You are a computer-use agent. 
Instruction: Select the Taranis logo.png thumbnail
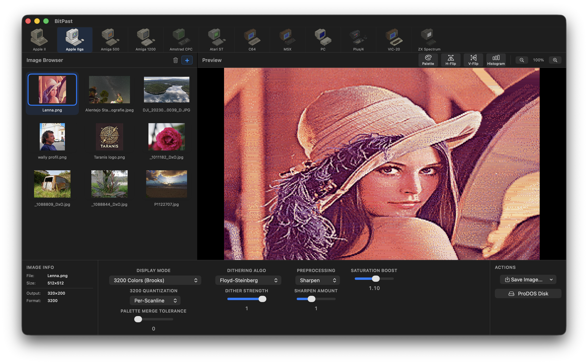(109, 137)
